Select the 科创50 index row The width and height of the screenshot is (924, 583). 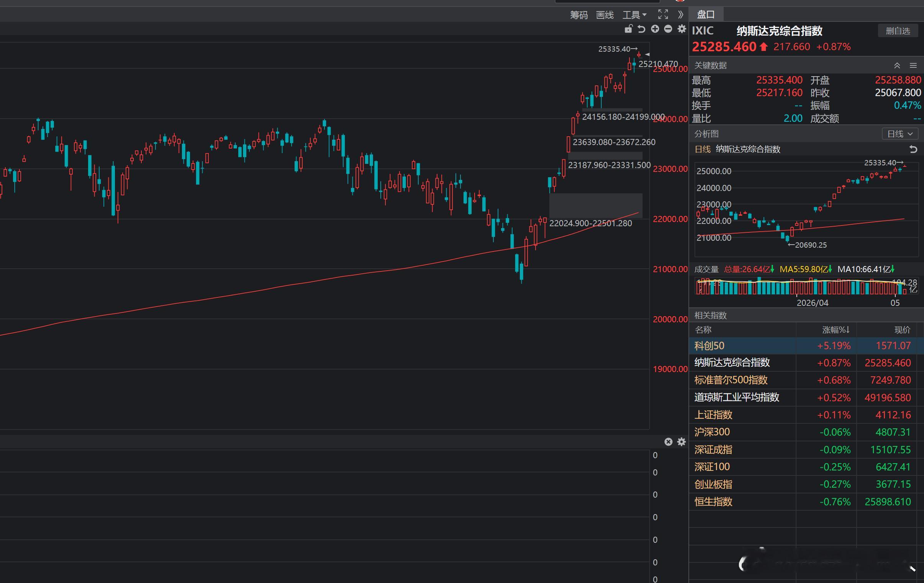(806, 346)
